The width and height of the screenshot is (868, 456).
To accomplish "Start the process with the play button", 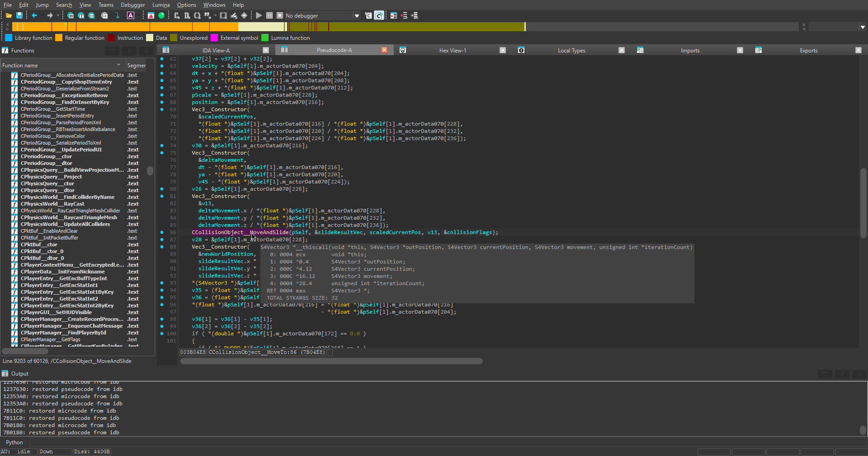I will [259, 15].
